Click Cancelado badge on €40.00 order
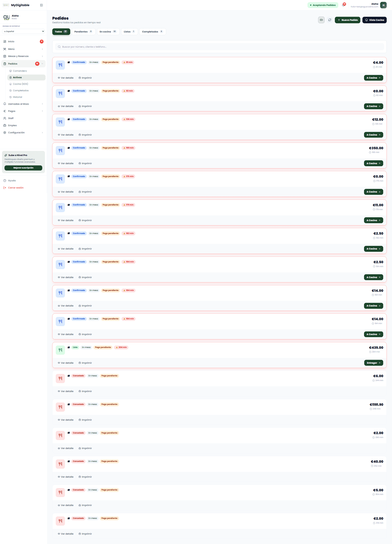 78,461
